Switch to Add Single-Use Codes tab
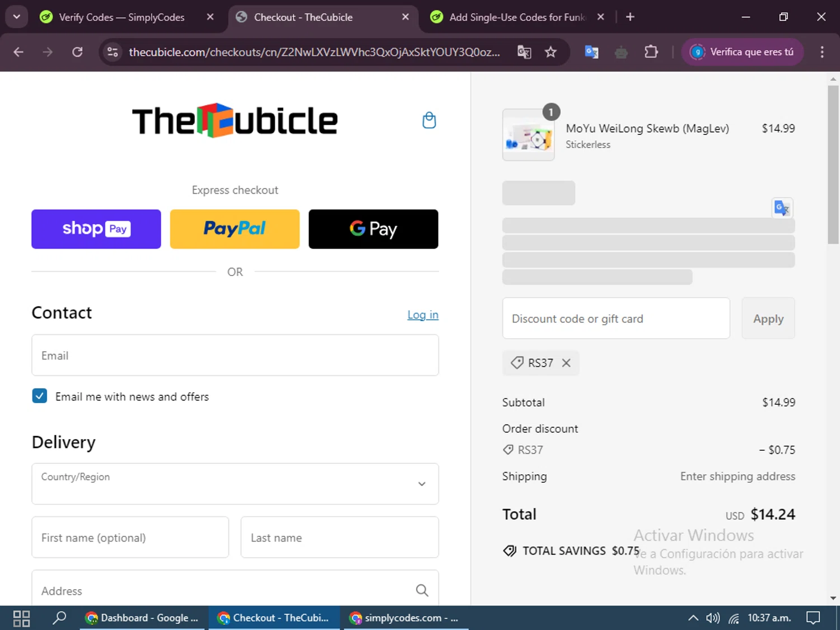 click(x=518, y=17)
